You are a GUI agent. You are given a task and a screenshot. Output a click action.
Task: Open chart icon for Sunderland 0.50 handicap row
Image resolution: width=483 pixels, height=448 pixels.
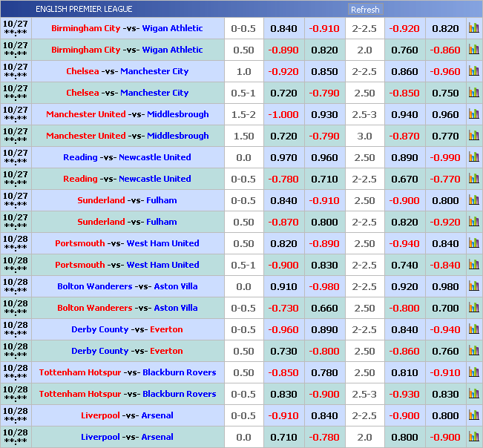click(x=473, y=223)
